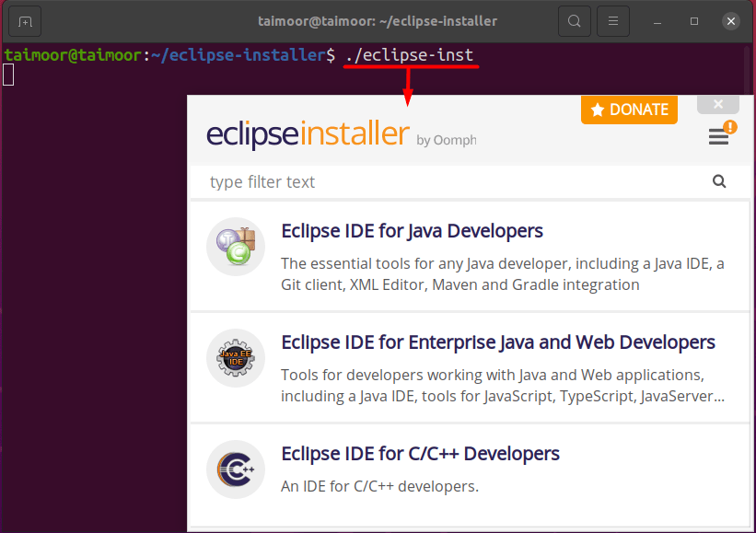Close the Eclipse Installer window
Screen dimensions: 756x533
(718, 105)
